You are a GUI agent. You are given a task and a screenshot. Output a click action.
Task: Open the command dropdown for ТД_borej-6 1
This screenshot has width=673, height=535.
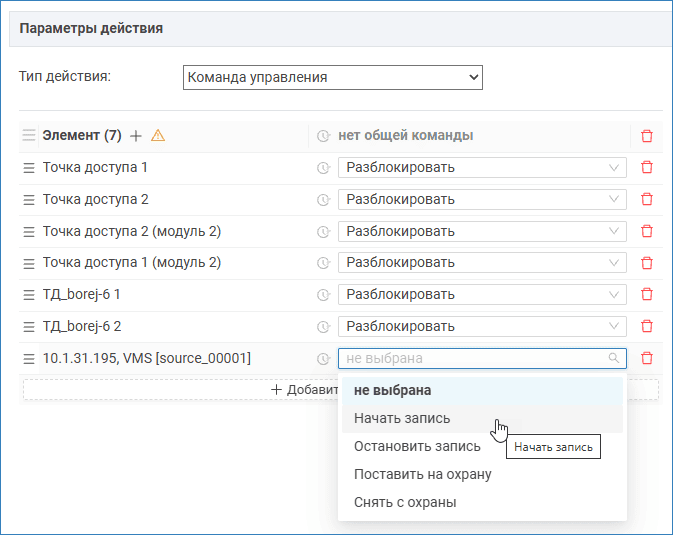482,295
